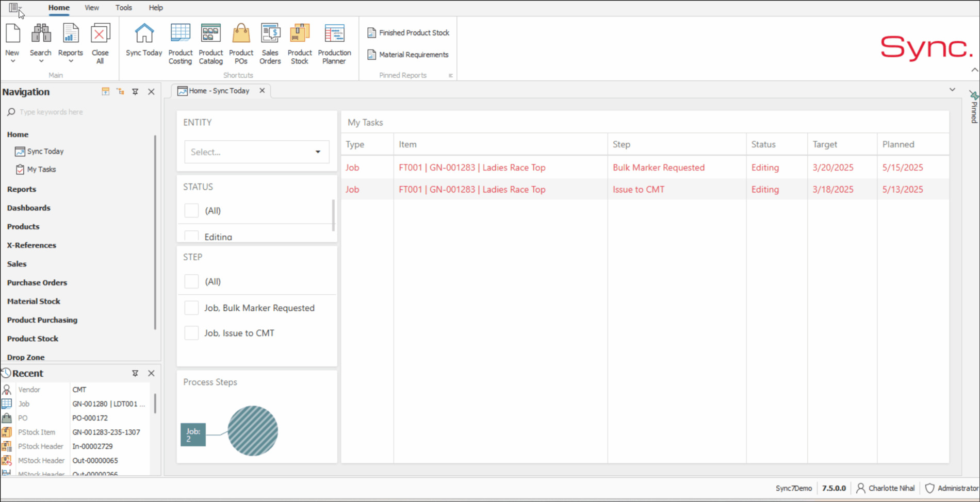Open the Products navigation section
This screenshot has width=980, height=502.
click(x=23, y=226)
